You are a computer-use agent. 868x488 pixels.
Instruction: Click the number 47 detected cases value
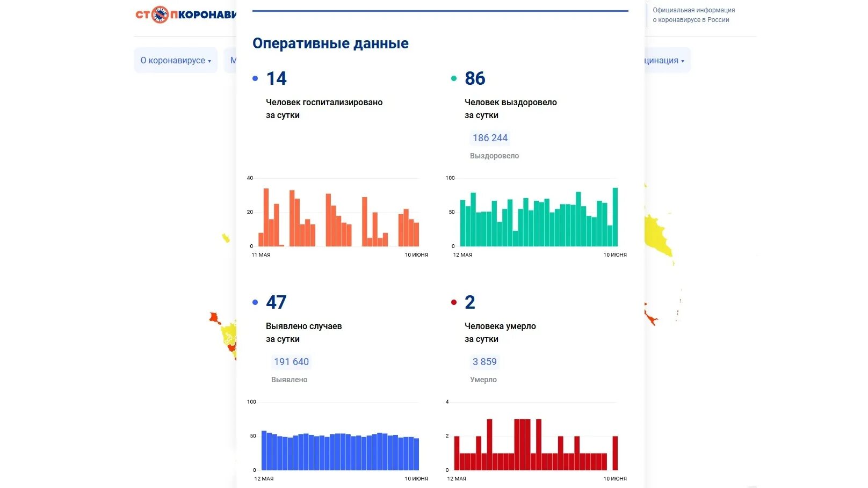pos(277,302)
